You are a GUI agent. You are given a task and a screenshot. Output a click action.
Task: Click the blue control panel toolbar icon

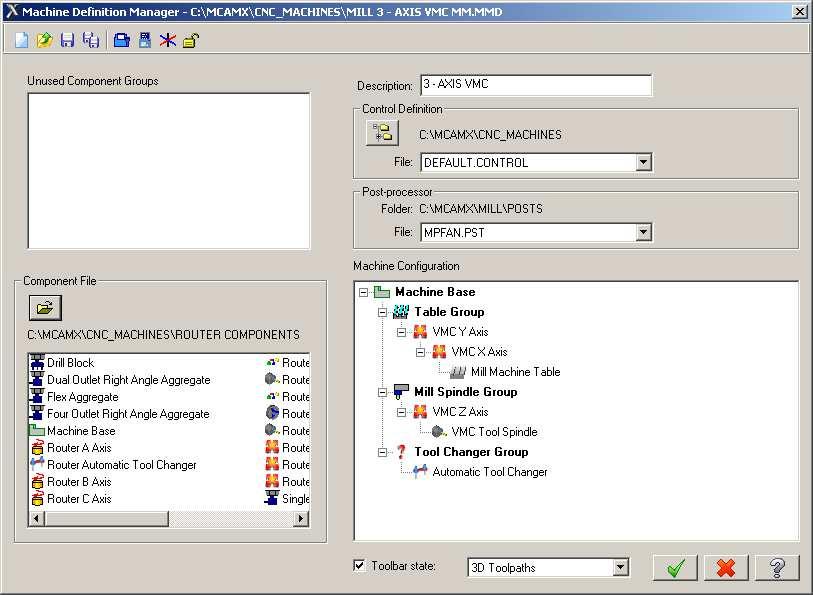click(145, 40)
